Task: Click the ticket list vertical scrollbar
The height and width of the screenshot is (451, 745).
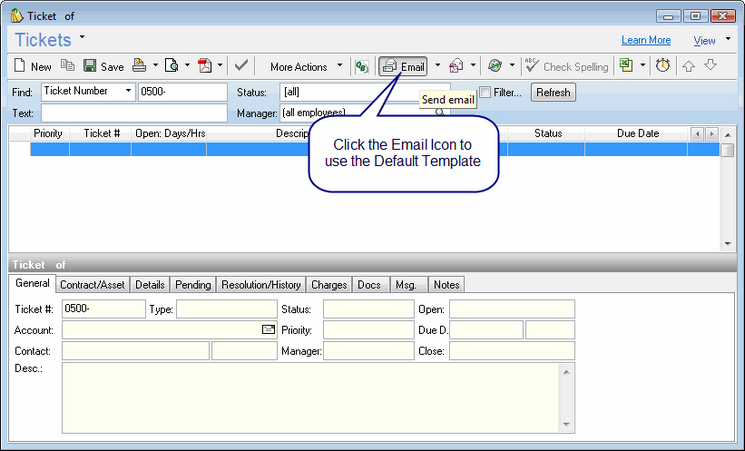Action: [728, 195]
